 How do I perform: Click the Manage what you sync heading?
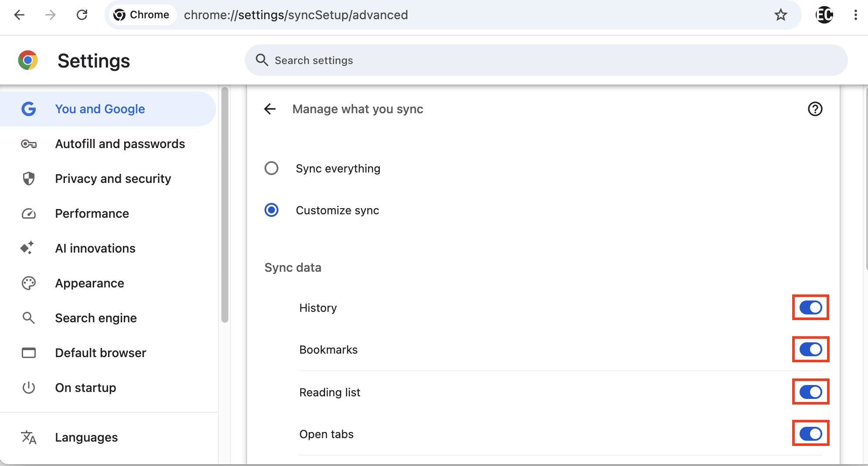point(358,109)
